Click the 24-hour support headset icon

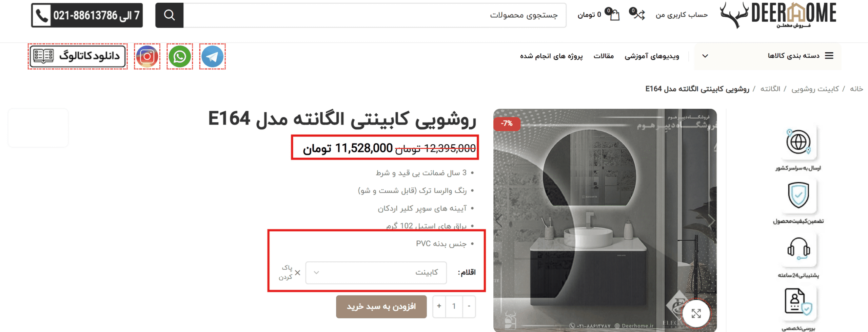click(x=798, y=250)
